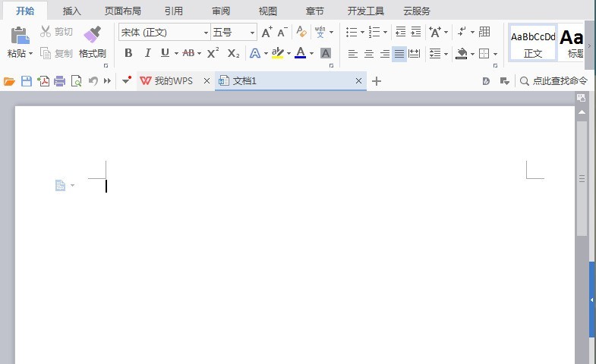Export document with the PDF icon
The width and height of the screenshot is (596, 364).
[43, 81]
